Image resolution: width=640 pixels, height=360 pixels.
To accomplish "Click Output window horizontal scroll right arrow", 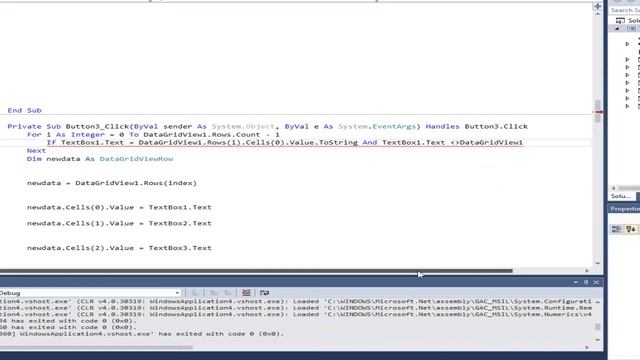I will (587, 348).
